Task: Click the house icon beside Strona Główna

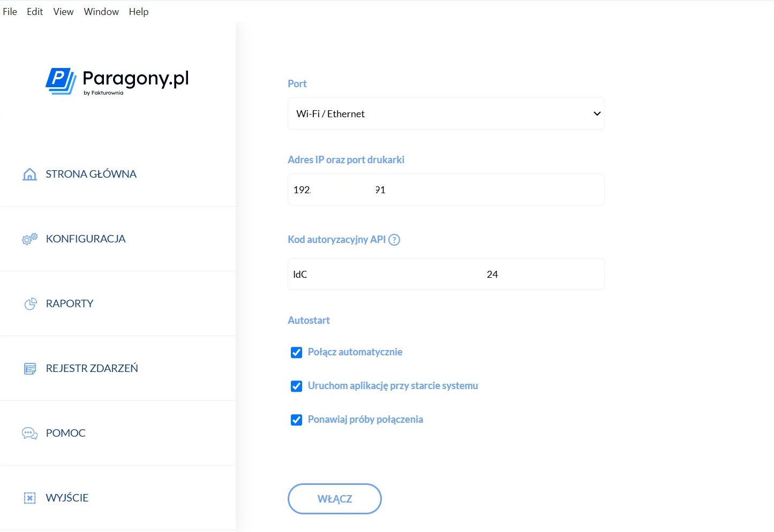Action: [x=30, y=174]
